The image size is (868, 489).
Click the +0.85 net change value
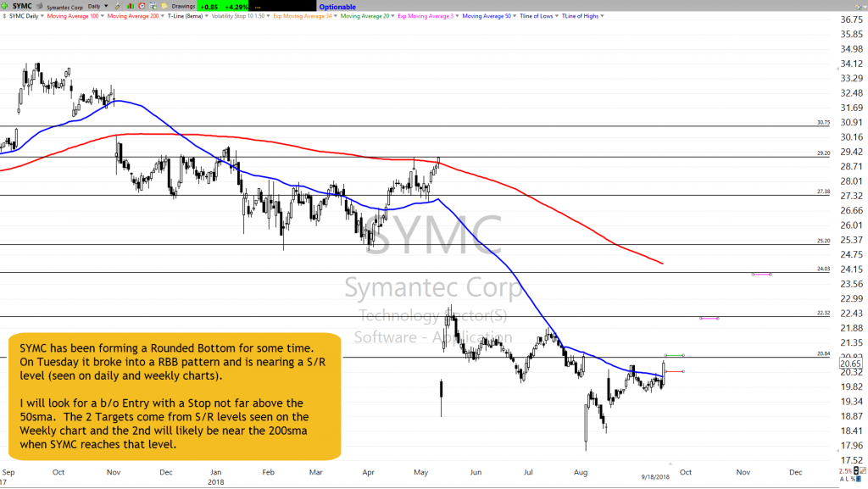(209, 7)
